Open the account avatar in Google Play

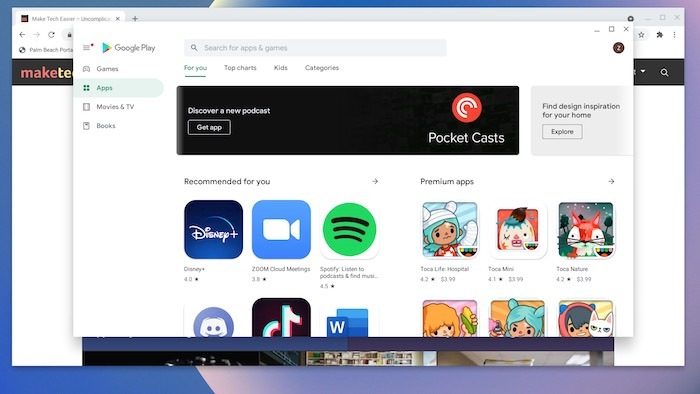point(618,48)
